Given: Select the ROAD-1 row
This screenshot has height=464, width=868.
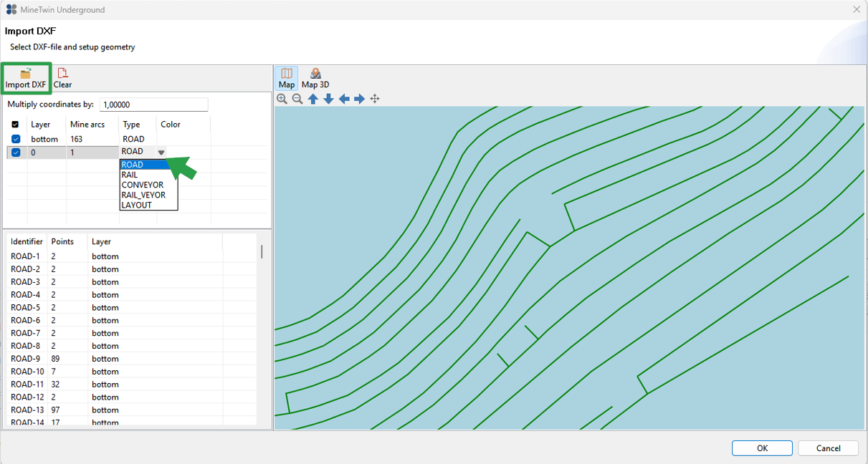Looking at the screenshot, I should click(x=132, y=256).
